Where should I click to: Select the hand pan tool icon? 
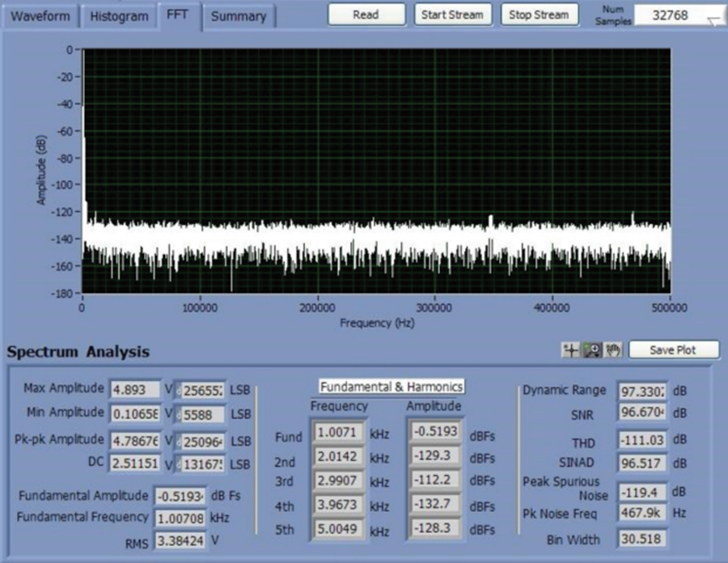(x=613, y=350)
